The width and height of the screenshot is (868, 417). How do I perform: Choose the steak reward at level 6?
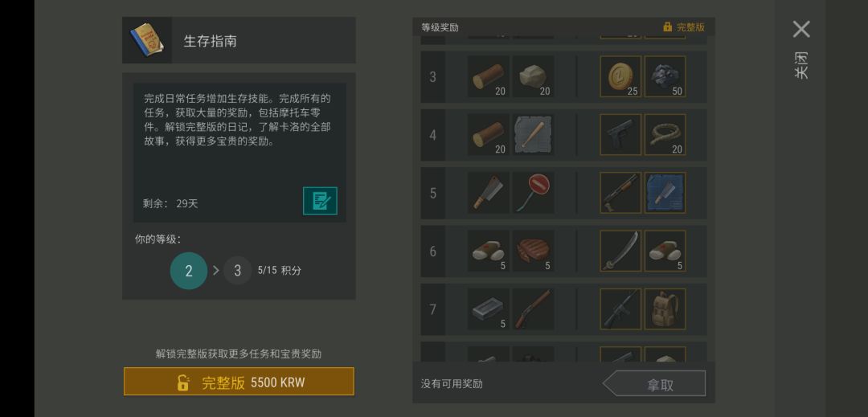[533, 251]
